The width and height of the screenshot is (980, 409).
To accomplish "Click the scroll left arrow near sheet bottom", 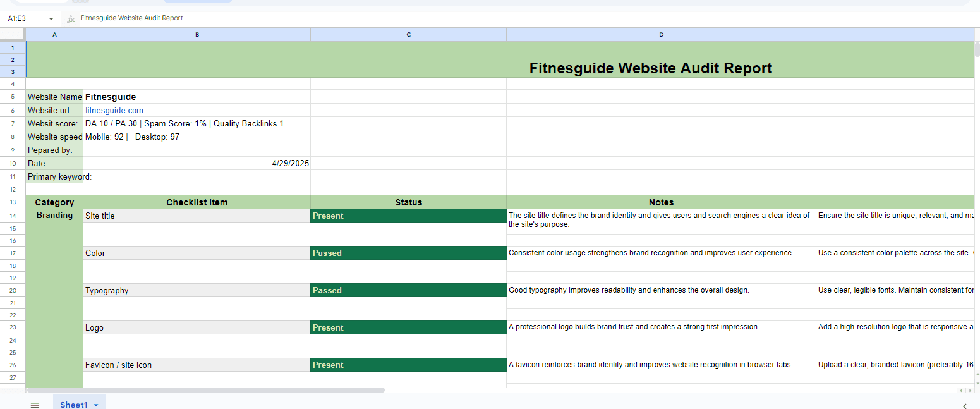I will (x=961, y=391).
